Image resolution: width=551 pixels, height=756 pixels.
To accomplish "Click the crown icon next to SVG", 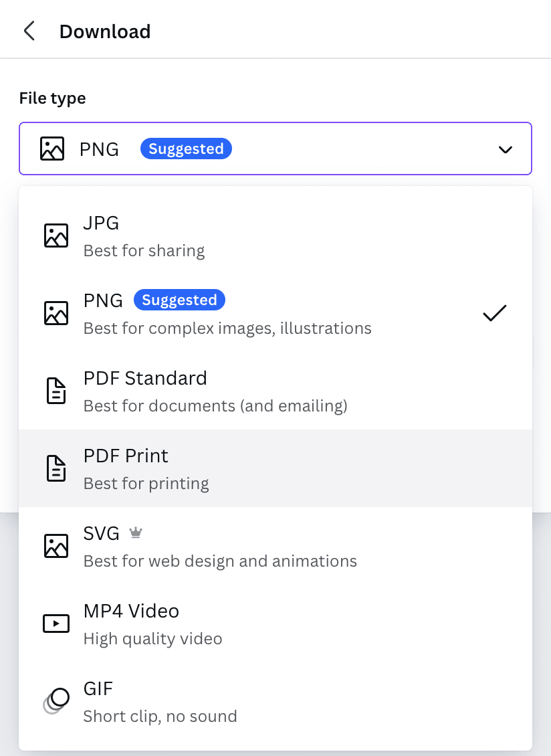I will click(x=136, y=533).
